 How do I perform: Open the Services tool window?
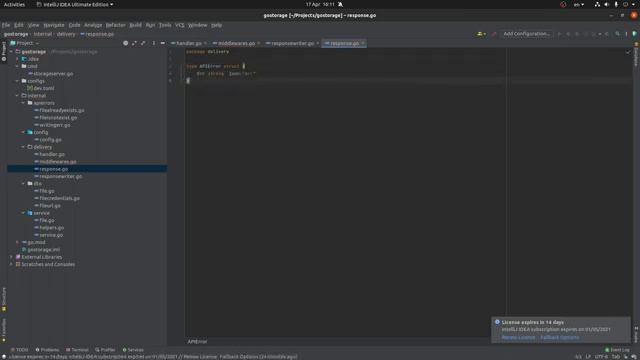pyautogui.click(x=133, y=350)
